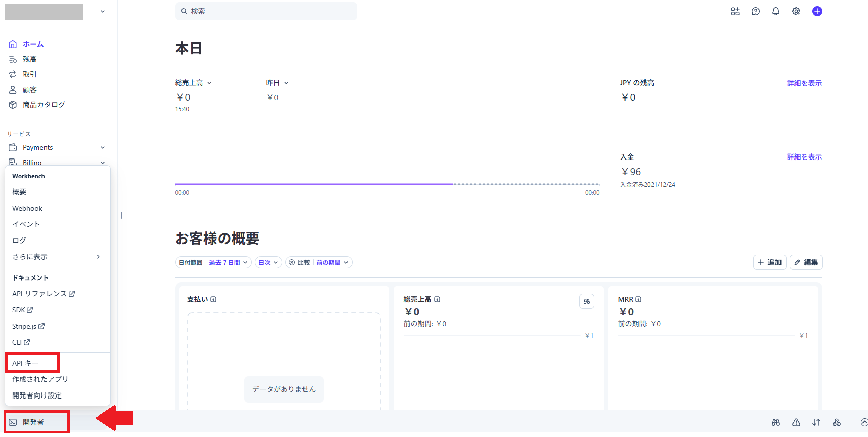Click 詳細を表示 for JPY の残高
This screenshot has width=868, height=437.
(804, 83)
